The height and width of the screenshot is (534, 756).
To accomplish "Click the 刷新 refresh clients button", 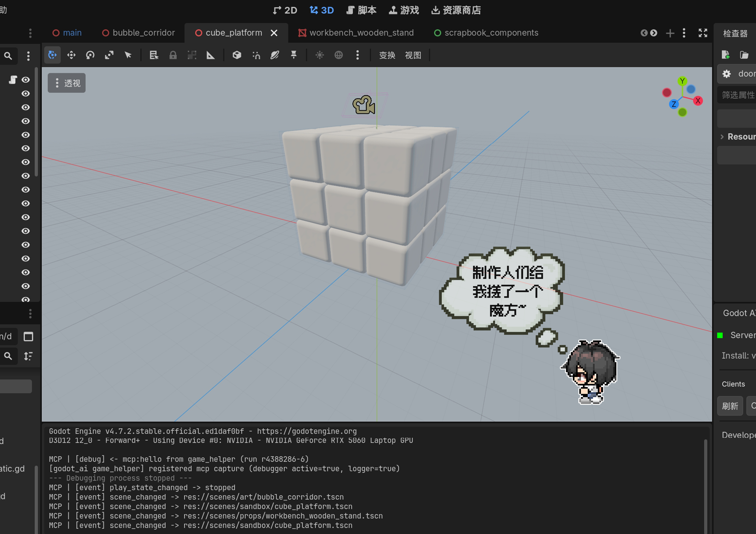I will pos(730,406).
